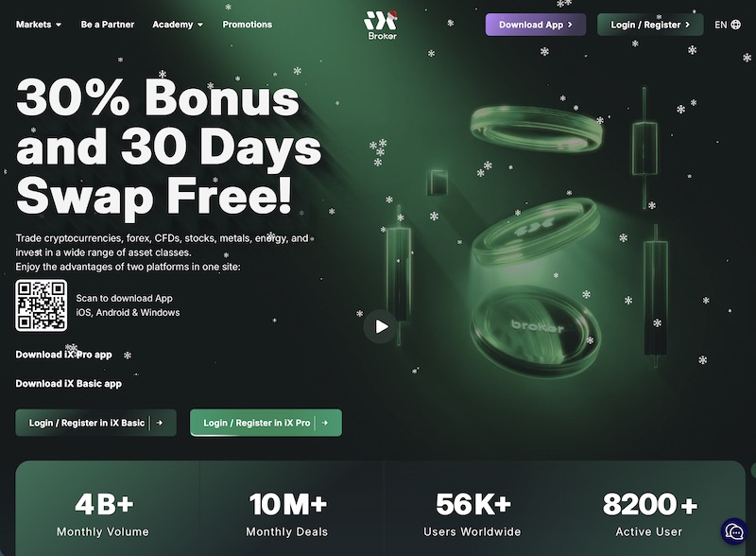Click chevron beside Login / Register

pyautogui.click(x=688, y=25)
